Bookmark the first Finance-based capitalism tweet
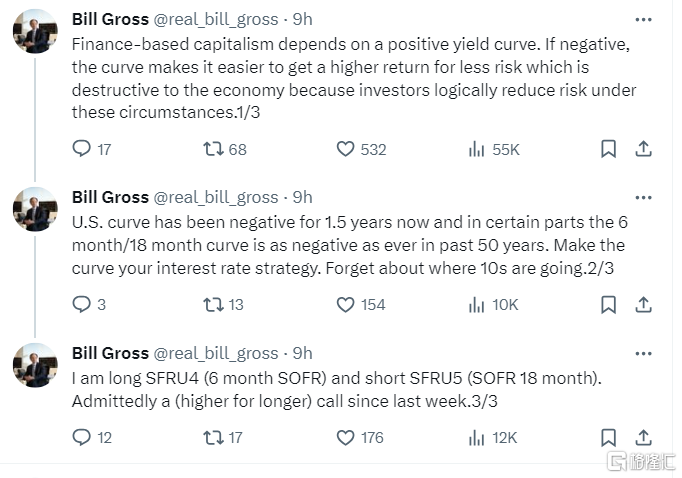 [608, 149]
